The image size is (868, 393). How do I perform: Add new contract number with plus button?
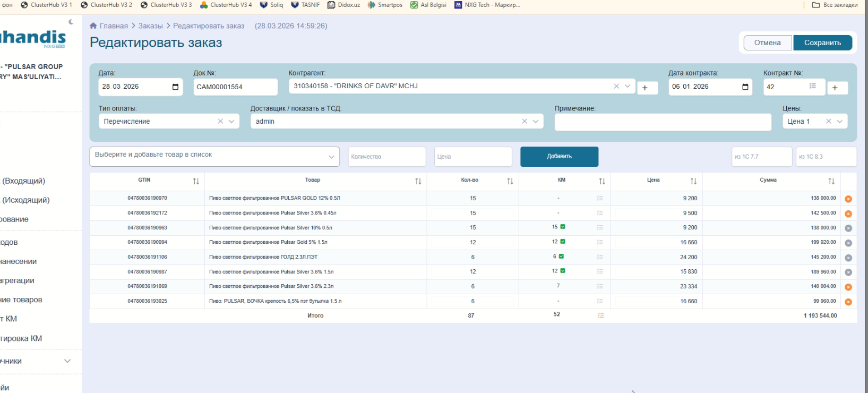click(x=835, y=88)
